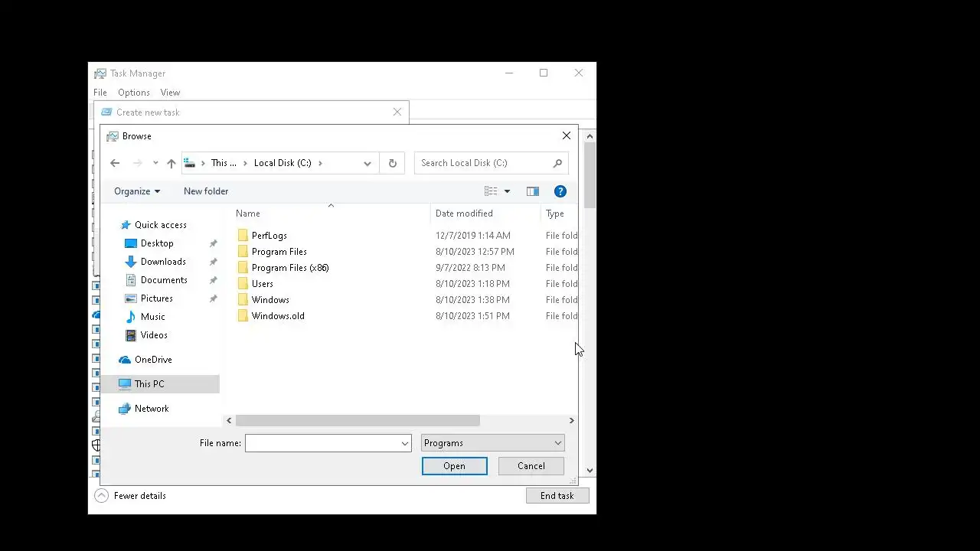
Task: Click the 8/10/2023 1:18 PM date cell
Action: [x=473, y=284]
